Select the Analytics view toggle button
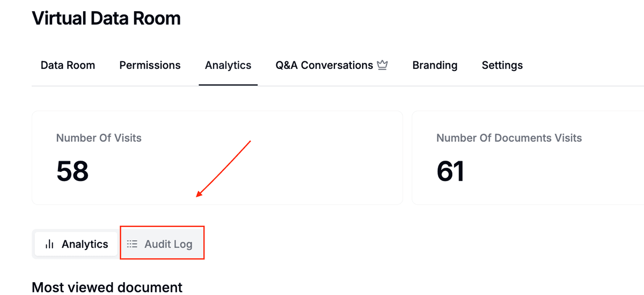 [x=76, y=244]
